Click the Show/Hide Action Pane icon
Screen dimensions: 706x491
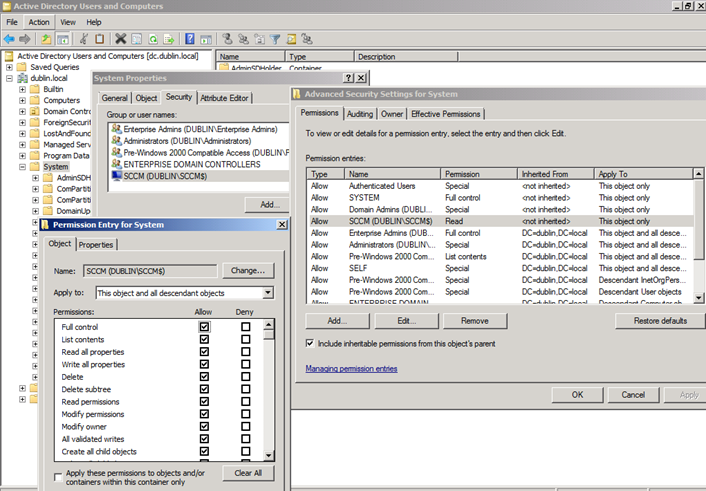click(206, 39)
